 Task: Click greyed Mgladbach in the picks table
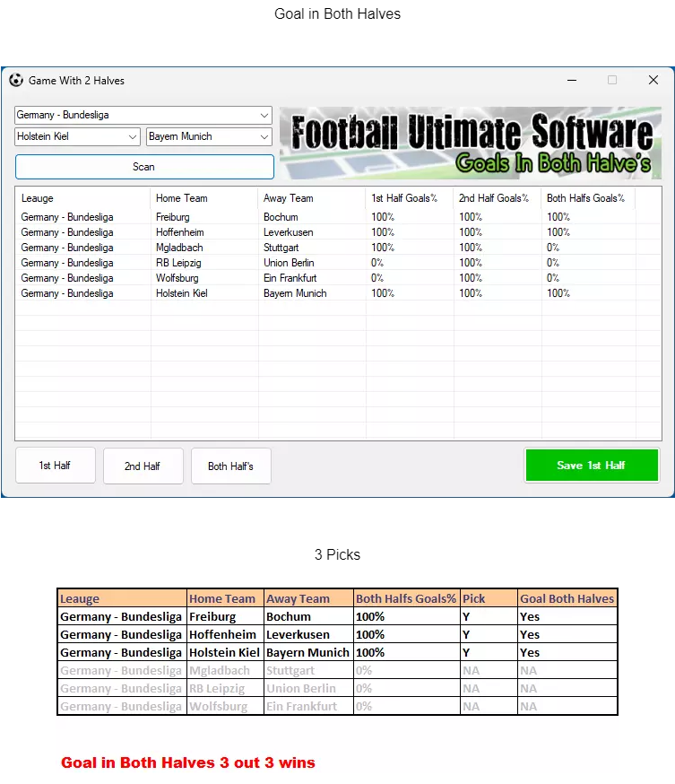tap(220, 670)
